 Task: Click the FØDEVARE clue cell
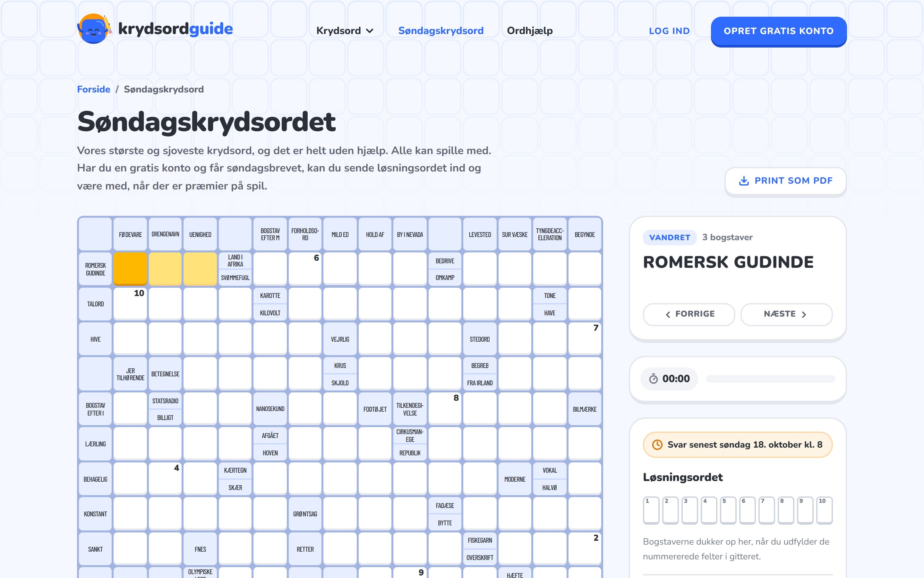click(x=130, y=234)
